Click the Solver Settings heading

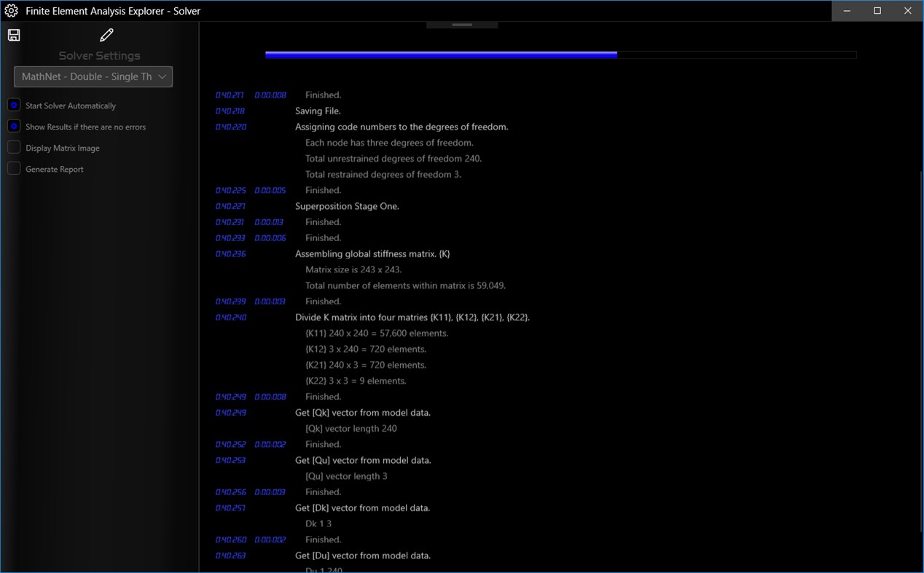(x=99, y=55)
